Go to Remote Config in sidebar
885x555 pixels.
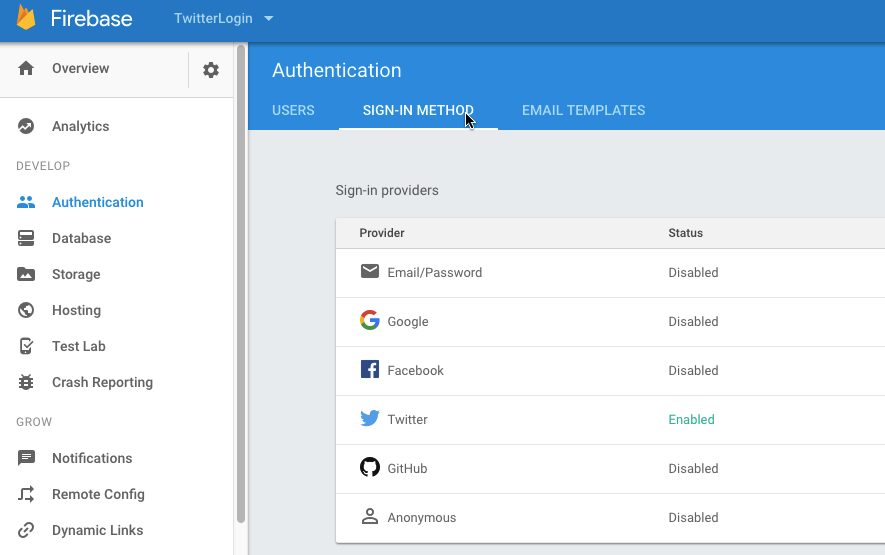[x=98, y=494]
